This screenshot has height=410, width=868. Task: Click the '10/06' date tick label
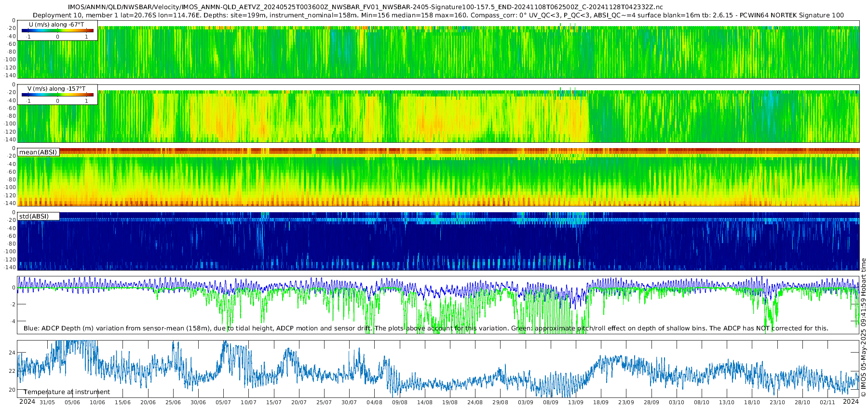click(97, 402)
